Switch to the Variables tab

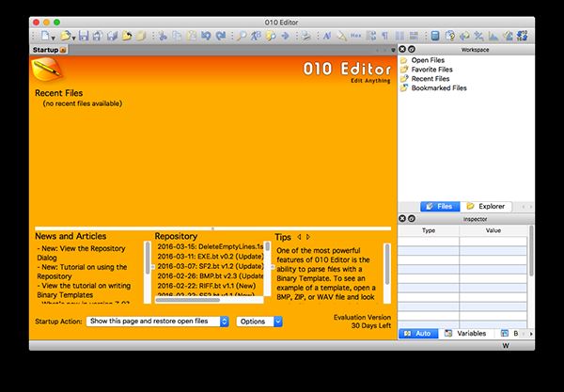coord(466,334)
